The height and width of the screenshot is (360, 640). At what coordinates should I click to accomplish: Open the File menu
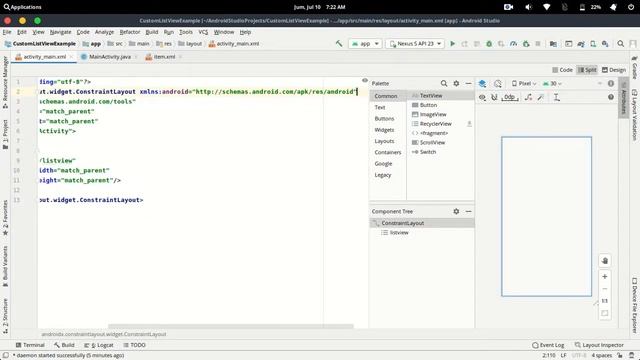7,32
